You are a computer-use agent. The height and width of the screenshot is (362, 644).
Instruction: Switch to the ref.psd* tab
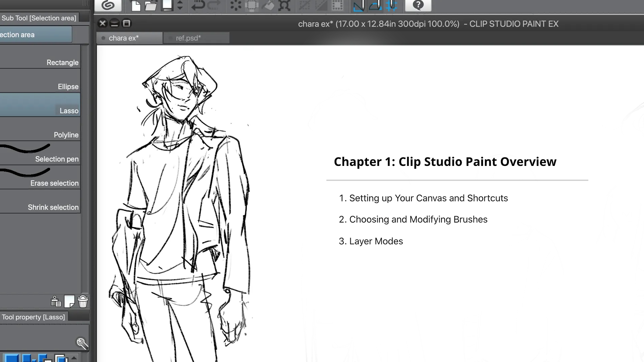point(196,38)
